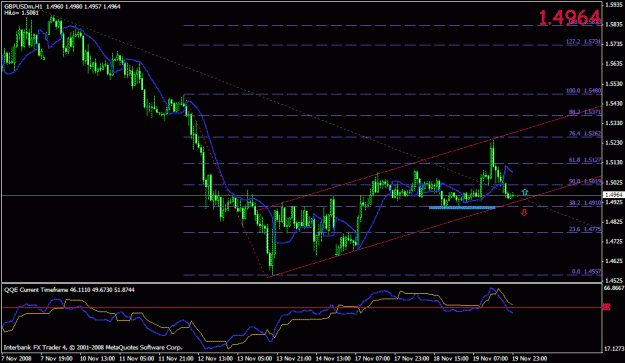Click the 1.5130 price axis label
The height and width of the screenshot is (363, 625).
coord(614,163)
